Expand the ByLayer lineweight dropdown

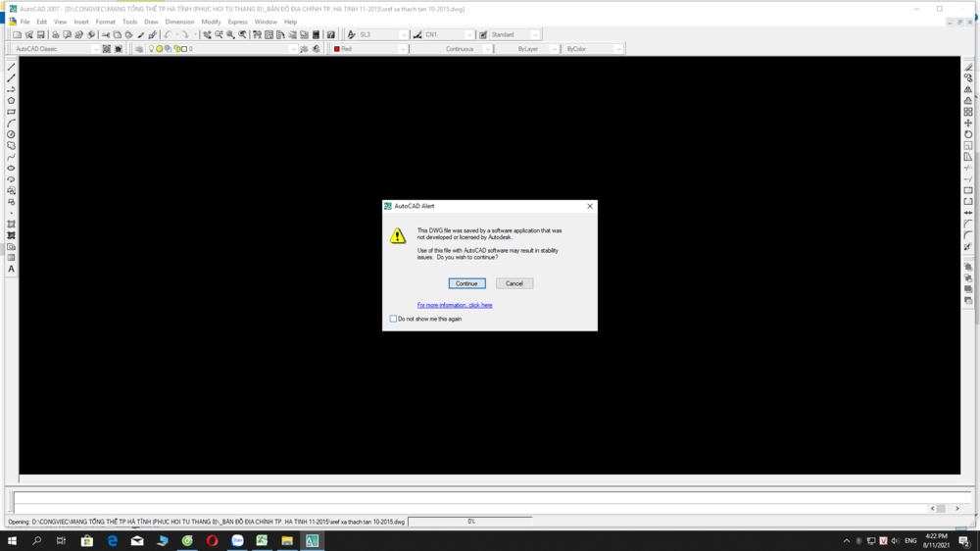[x=554, y=49]
